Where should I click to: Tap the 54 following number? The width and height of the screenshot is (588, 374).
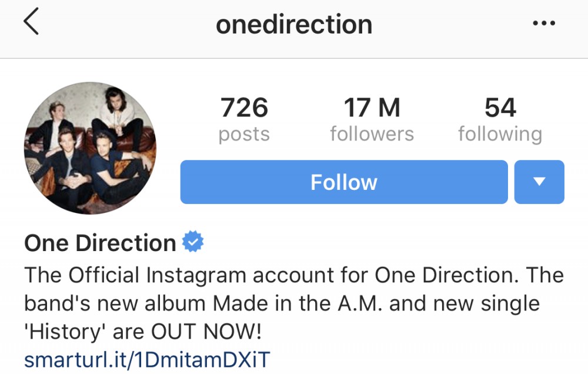500,108
